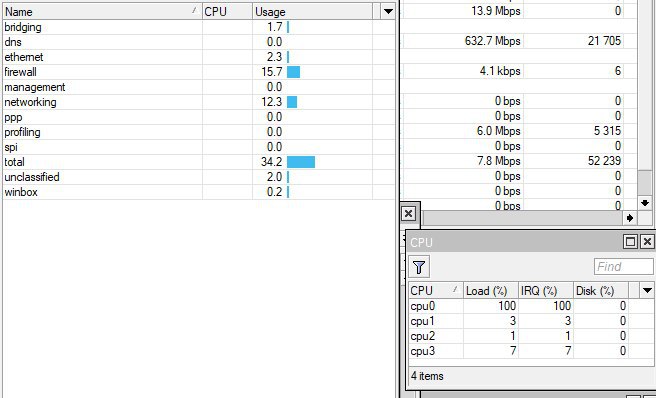Open the filter icon in CPU window
Viewport: 656px width, 398px height.
419,267
